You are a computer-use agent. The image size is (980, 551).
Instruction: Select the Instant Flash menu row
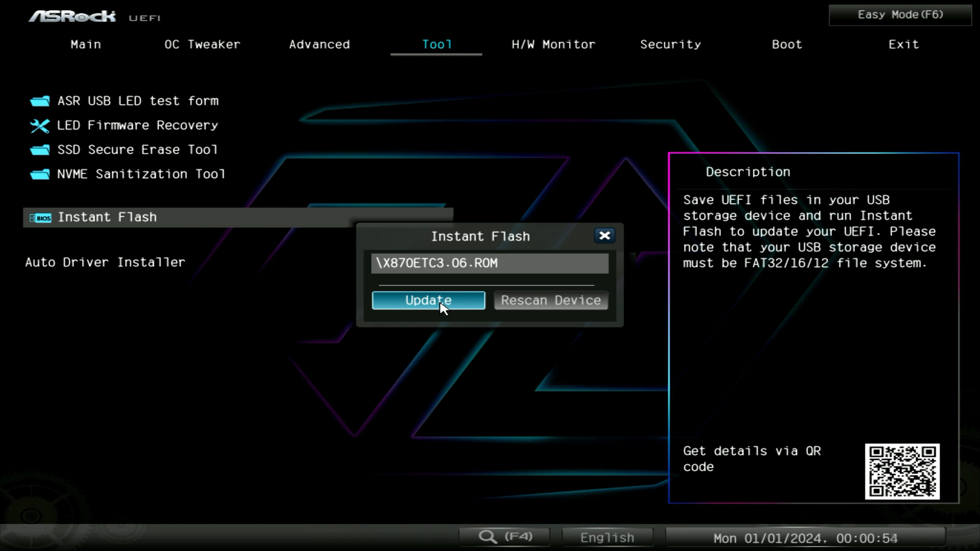(x=238, y=218)
